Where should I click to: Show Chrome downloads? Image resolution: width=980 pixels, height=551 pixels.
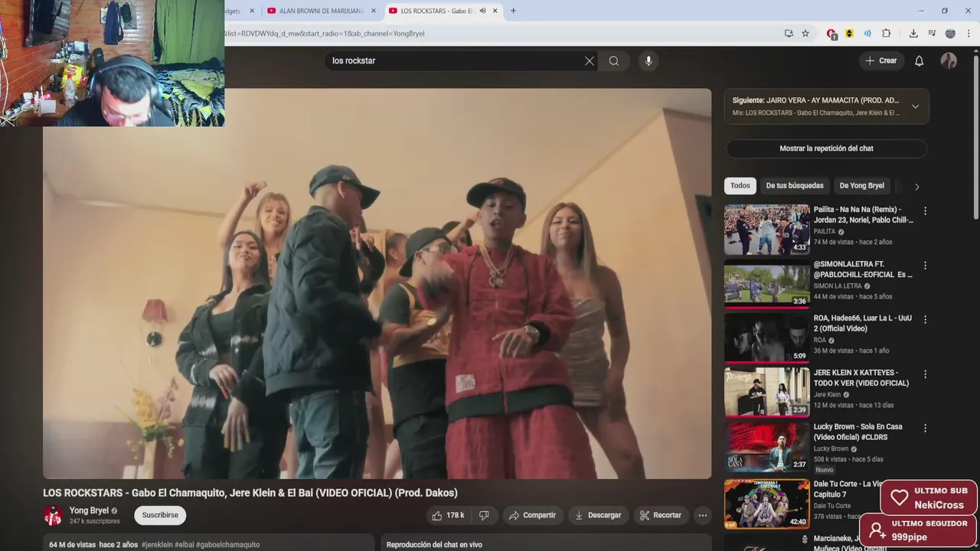click(913, 34)
